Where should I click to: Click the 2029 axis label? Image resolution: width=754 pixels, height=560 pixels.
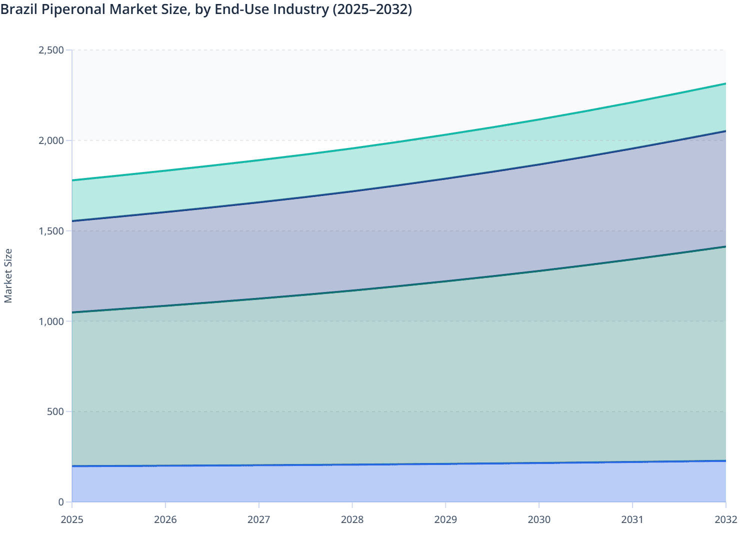point(445,520)
